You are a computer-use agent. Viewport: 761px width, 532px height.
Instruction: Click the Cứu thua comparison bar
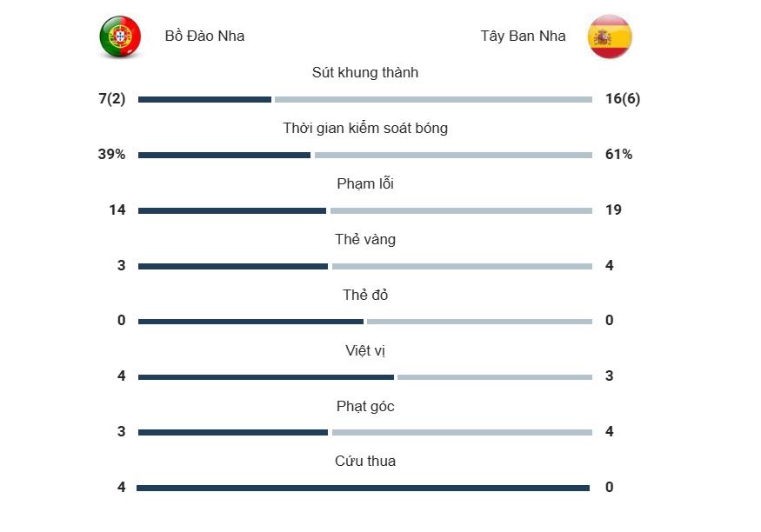[364, 489]
